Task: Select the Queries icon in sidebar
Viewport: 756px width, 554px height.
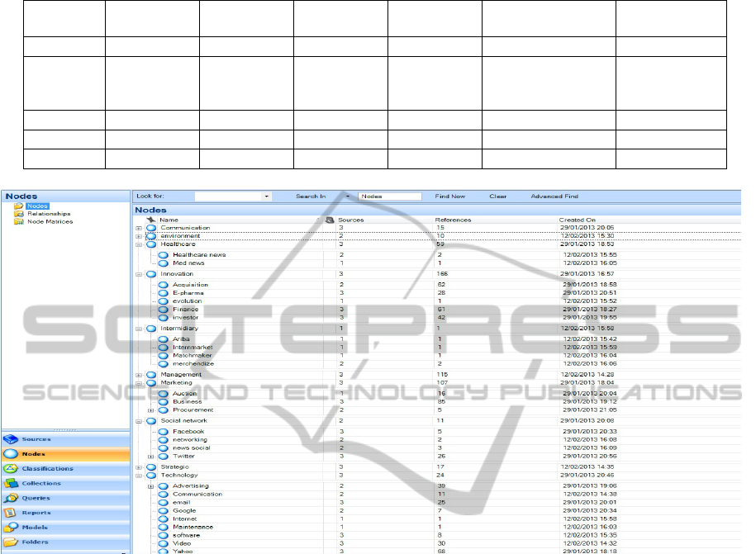Action: [12, 499]
